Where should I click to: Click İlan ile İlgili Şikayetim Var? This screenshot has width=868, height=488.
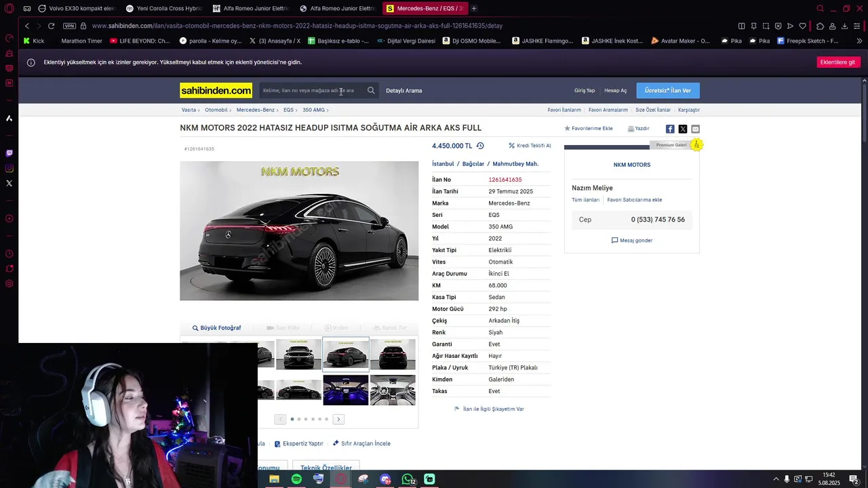pos(489,409)
